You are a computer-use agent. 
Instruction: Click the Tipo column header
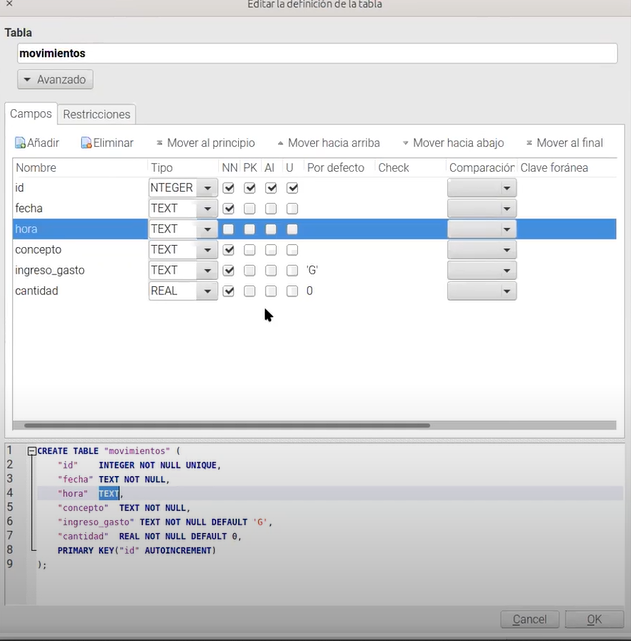pos(183,168)
